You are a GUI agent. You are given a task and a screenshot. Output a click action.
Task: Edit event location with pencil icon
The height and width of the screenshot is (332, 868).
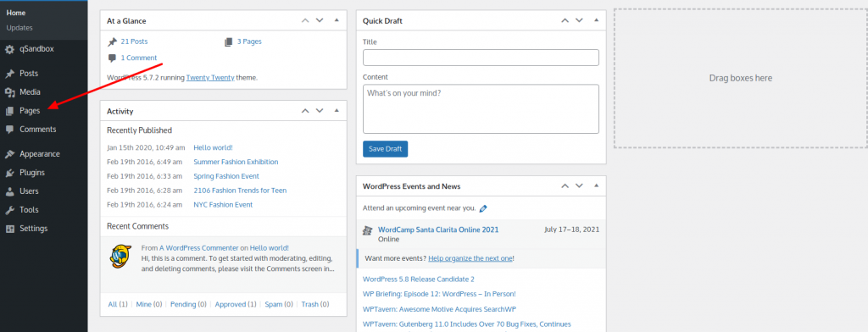coord(482,208)
